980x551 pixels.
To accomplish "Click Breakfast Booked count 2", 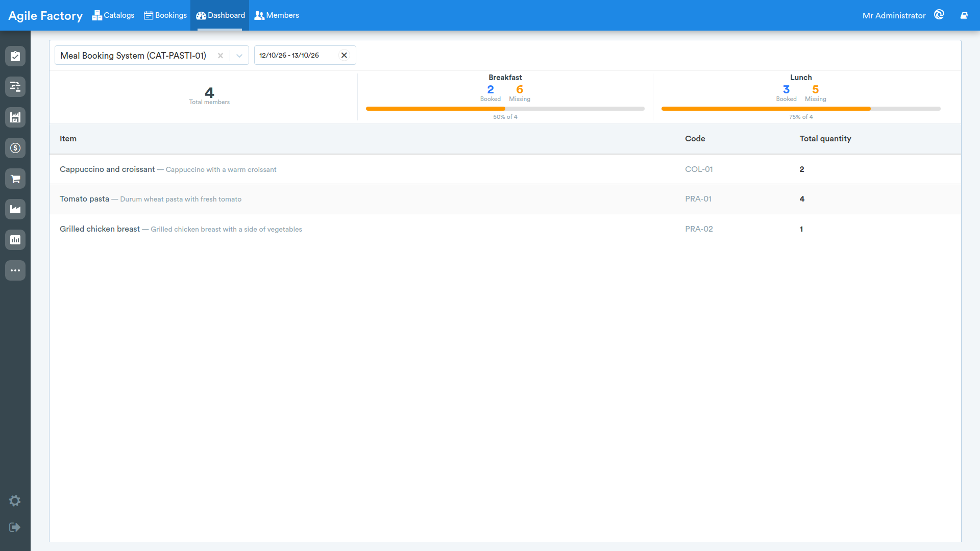I will [491, 90].
